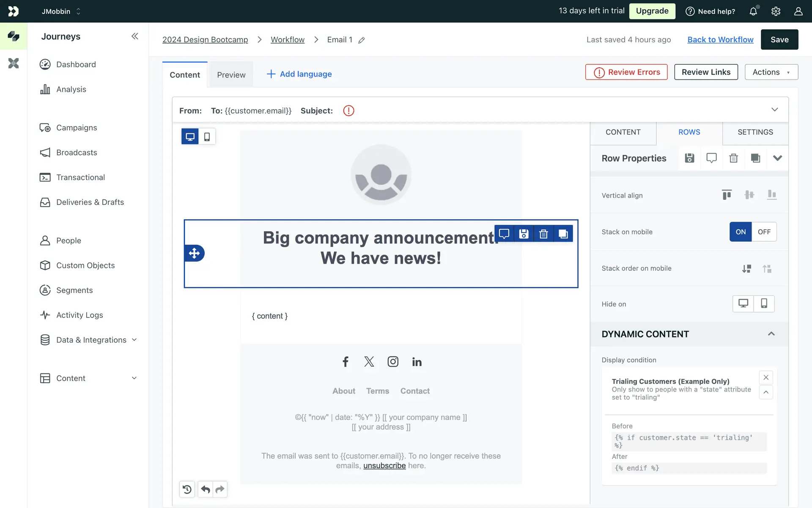This screenshot has height=508, width=812.
Task: Open notifications bell icon
Action: tap(753, 11)
